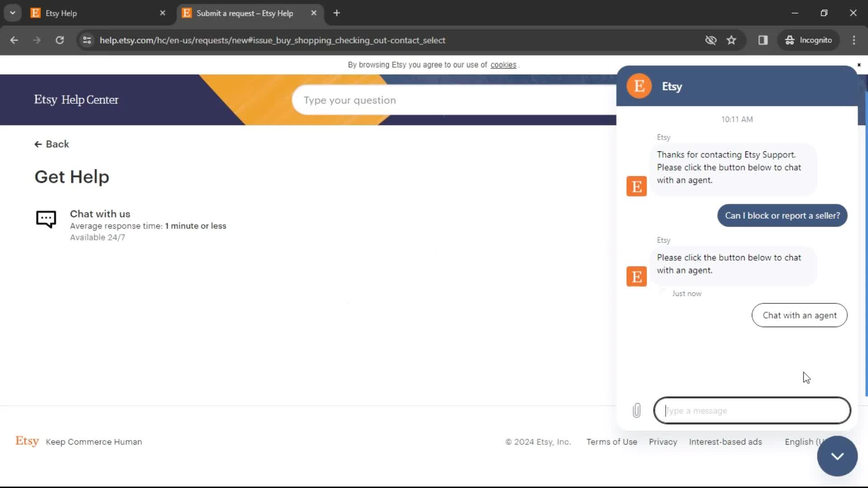Click the Back link
Image resolution: width=868 pixels, height=488 pixels.
[x=52, y=144]
